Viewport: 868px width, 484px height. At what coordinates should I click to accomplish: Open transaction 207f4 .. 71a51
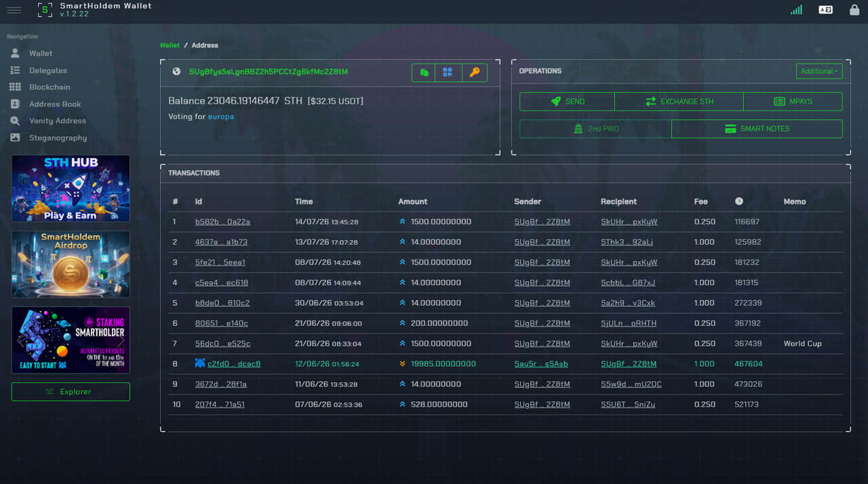[x=220, y=405]
